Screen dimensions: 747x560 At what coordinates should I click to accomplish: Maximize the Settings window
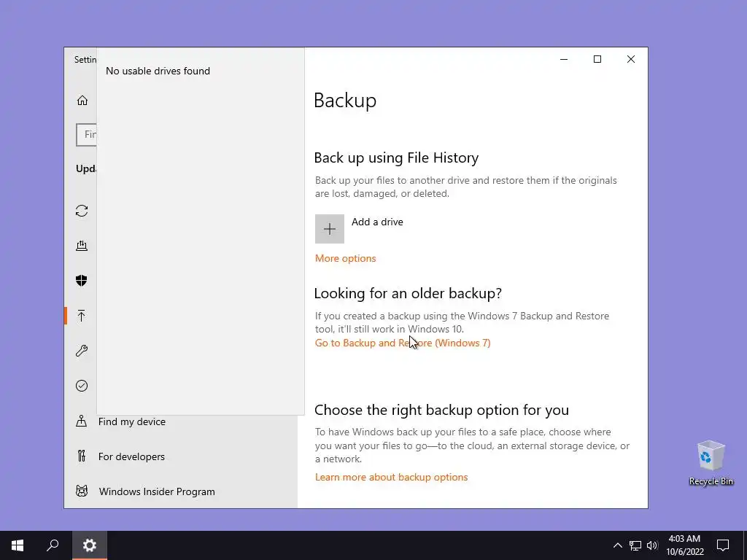[x=597, y=59]
